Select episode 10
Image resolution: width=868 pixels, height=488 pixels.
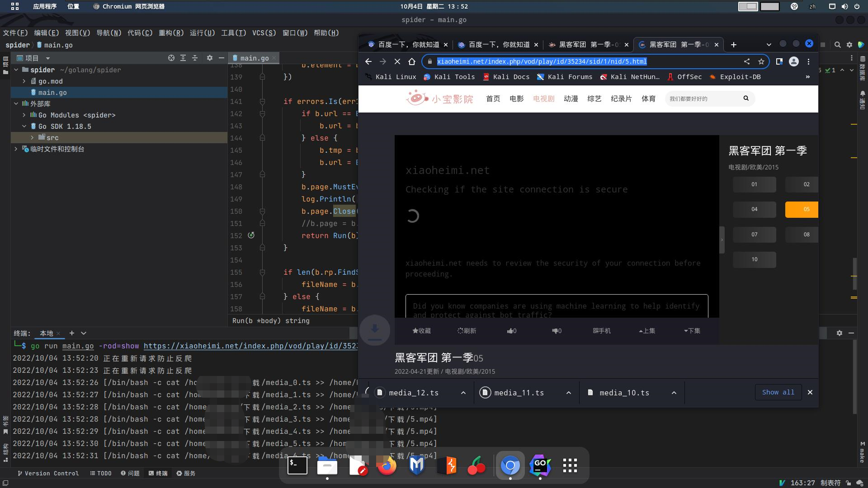[x=755, y=259]
